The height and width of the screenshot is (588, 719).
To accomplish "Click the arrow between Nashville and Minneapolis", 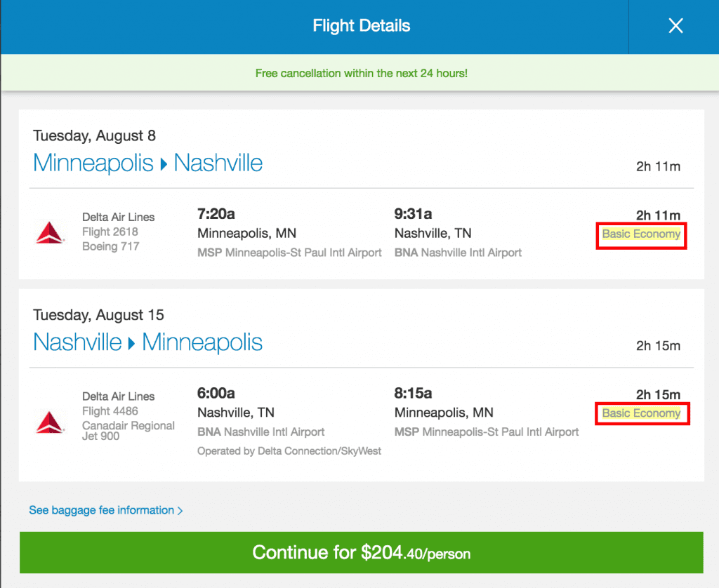I will [131, 343].
